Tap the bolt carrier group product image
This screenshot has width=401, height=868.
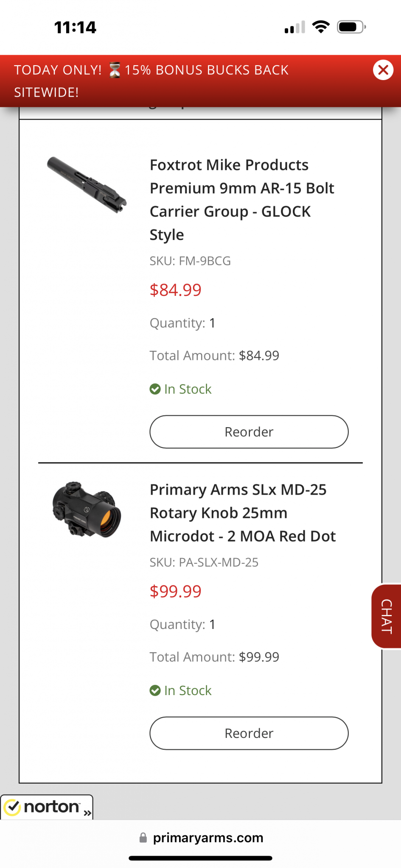click(x=87, y=185)
